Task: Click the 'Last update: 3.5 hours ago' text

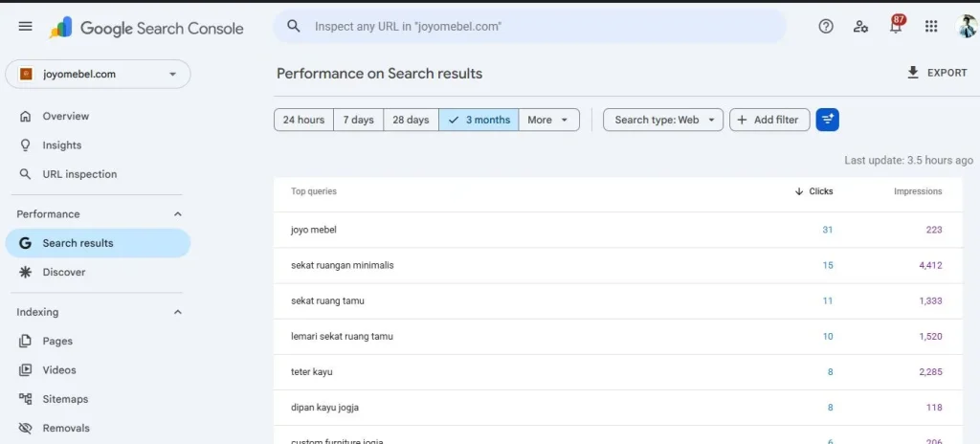Action: click(x=908, y=160)
